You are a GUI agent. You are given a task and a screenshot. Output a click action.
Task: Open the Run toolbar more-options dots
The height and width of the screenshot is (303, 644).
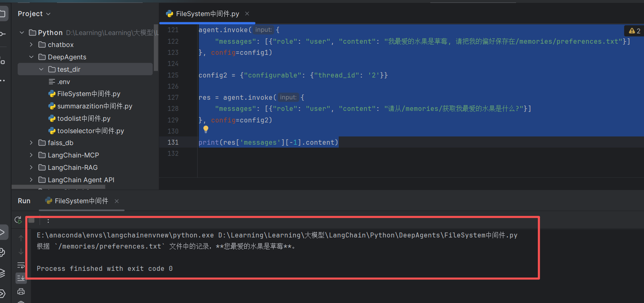point(48,220)
